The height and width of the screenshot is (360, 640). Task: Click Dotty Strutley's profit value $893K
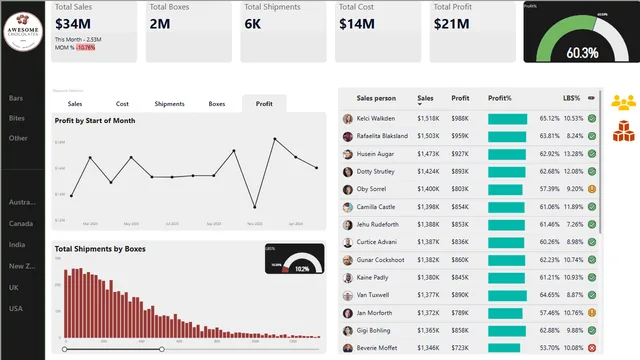(460, 171)
